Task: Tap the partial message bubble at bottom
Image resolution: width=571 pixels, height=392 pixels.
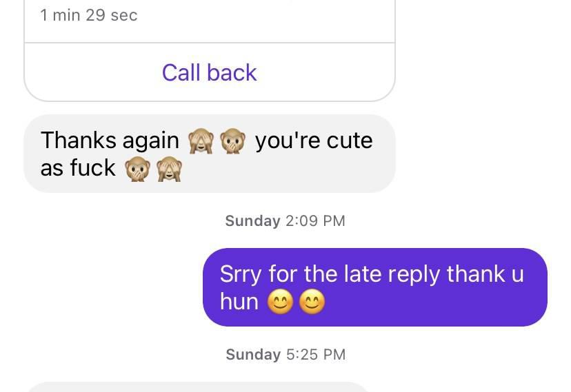Action: (x=199, y=387)
